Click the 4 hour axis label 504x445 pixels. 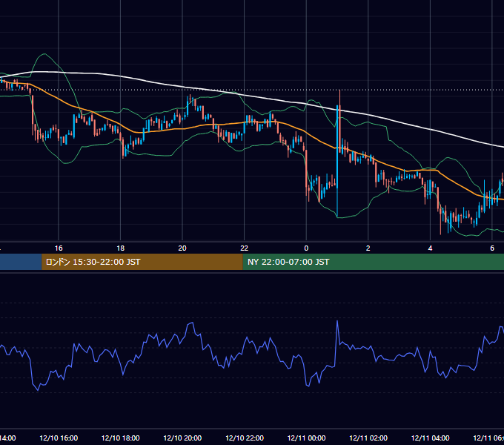[430, 248]
